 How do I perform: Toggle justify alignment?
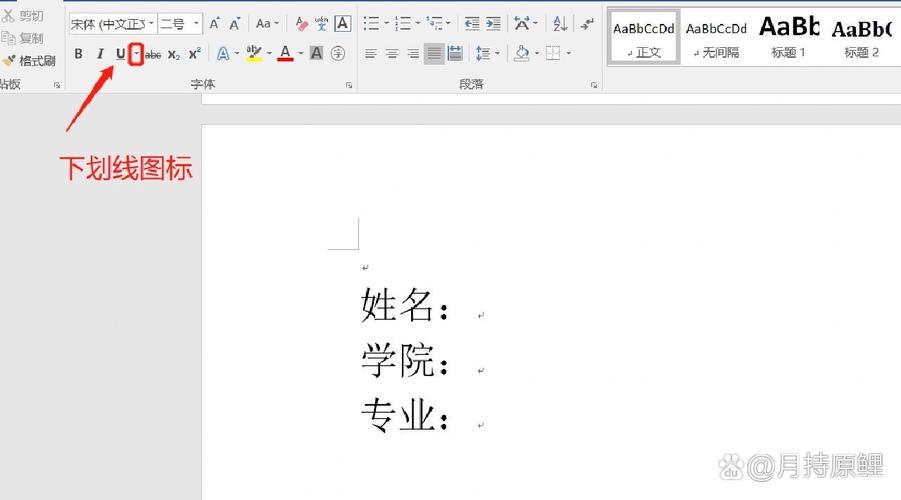click(434, 54)
